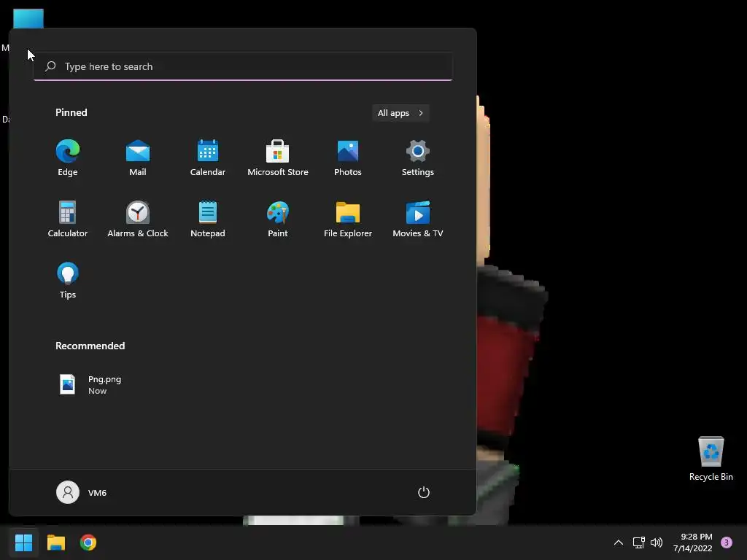Open the Calendar app

208,158
